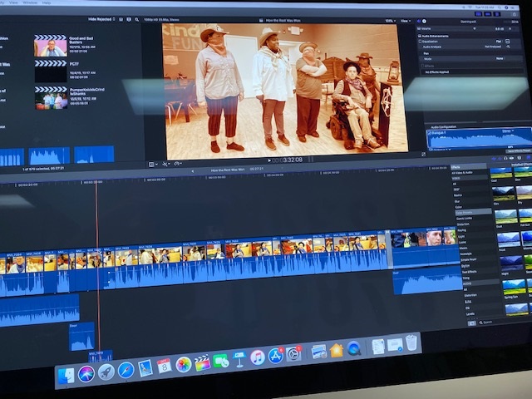Image resolution: width=532 pixels, height=399 pixels.
Task: Select the Stylize effects category
Action: coord(465,266)
